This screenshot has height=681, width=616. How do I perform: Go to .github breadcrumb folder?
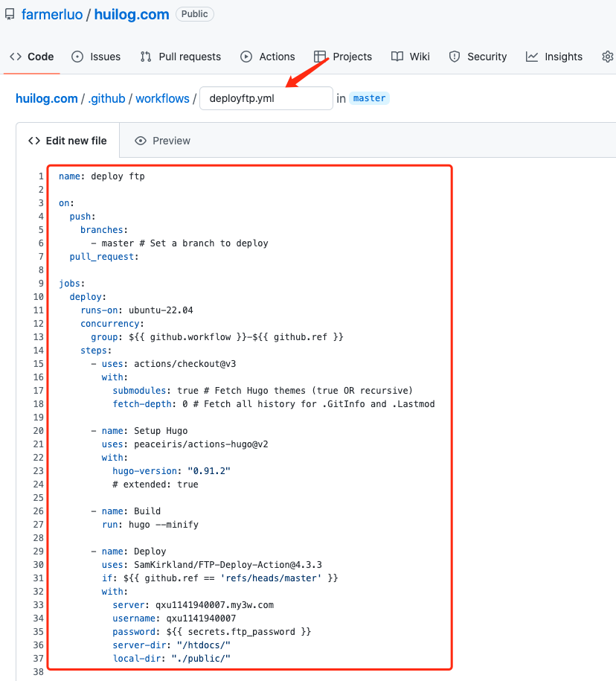(106, 98)
